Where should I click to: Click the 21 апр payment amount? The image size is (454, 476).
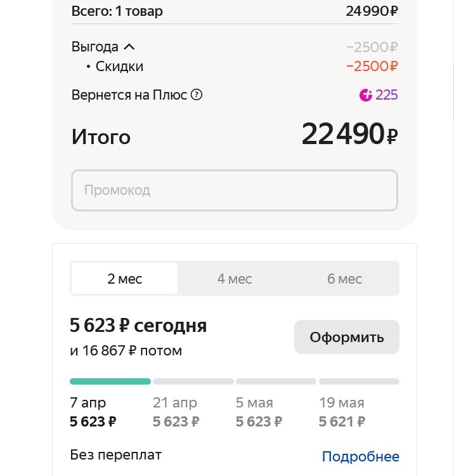tap(176, 421)
